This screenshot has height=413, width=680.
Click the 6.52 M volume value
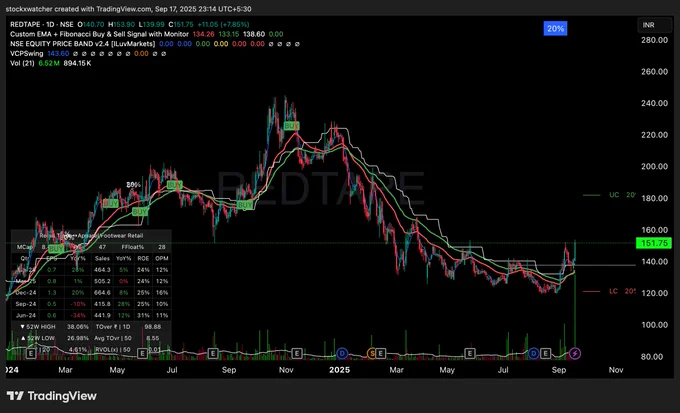tap(49, 63)
